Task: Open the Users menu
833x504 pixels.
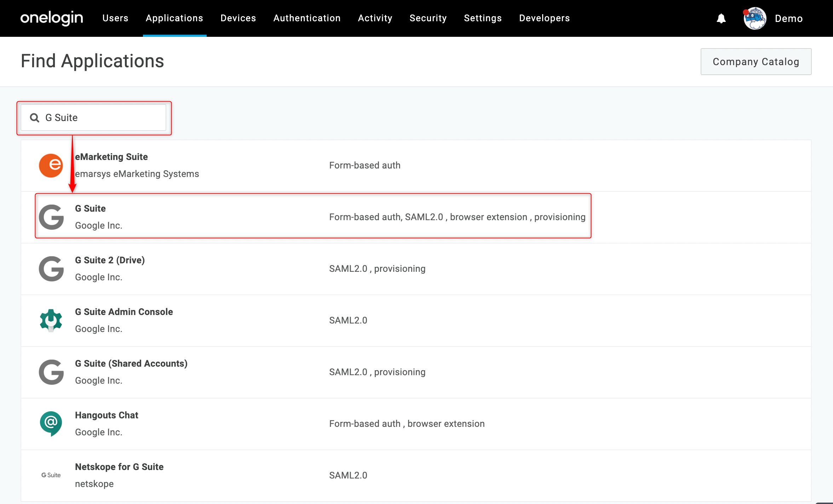Action: (x=115, y=18)
